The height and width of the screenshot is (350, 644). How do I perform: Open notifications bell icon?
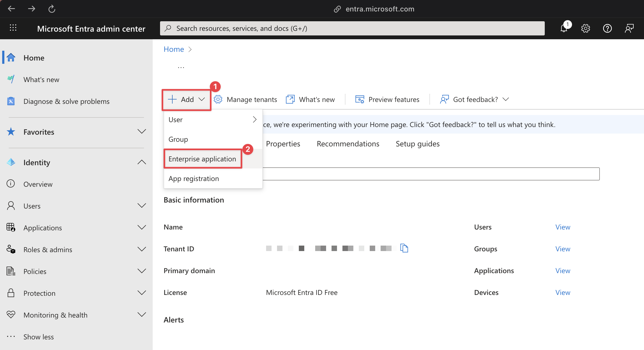coord(564,28)
